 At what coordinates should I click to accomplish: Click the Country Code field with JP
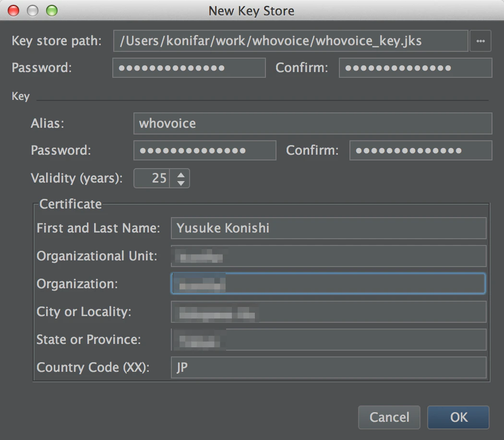[x=328, y=367]
